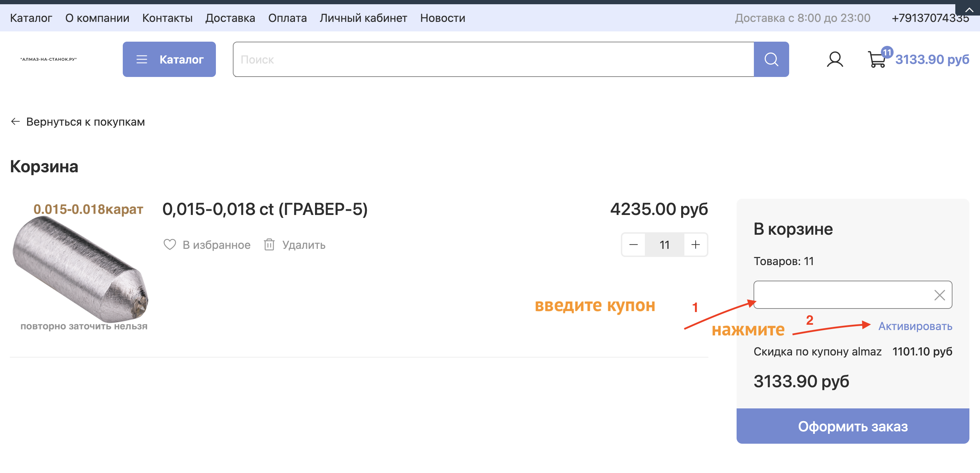980x473 pixels.
Task: Open the user account icon
Action: tap(835, 59)
